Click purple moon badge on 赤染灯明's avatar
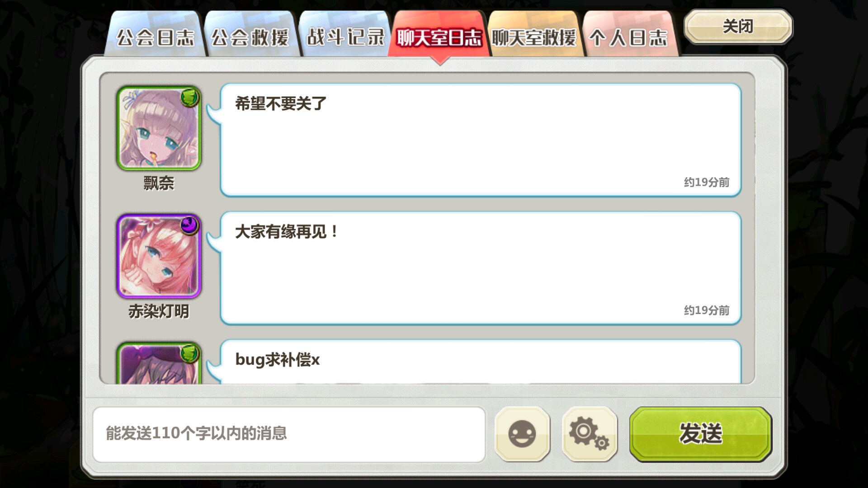868x488 pixels. [190, 225]
